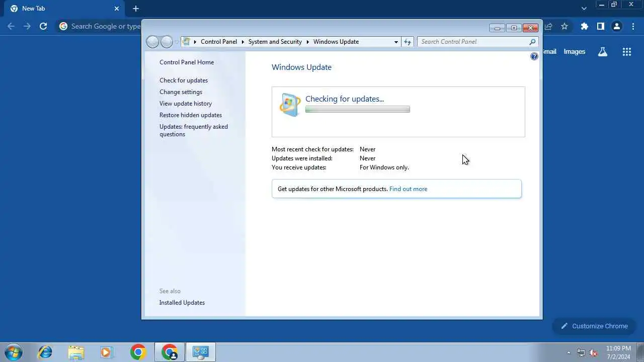
Task: Open the Installed Updates link
Action: point(182,303)
